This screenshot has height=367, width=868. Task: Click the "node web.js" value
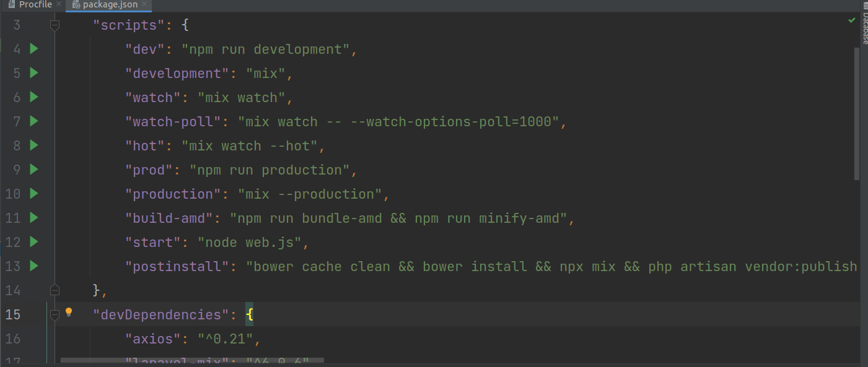coord(250,243)
